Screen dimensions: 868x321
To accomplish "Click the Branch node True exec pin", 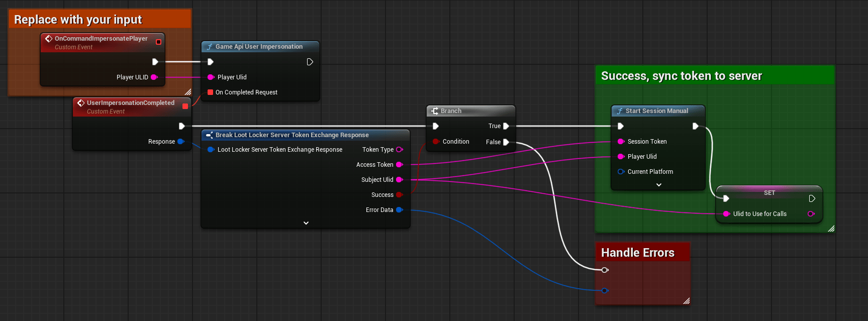I will 506,126.
